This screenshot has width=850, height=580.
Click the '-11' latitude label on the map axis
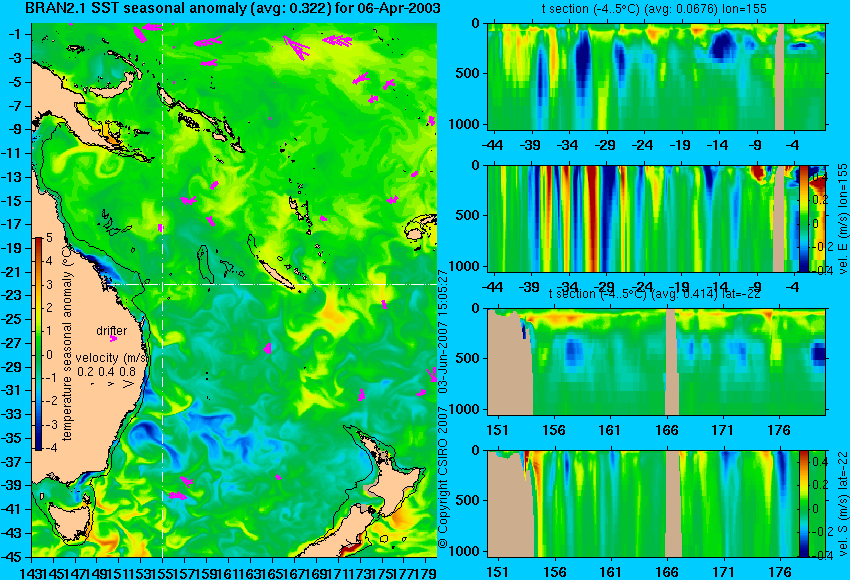(12, 153)
